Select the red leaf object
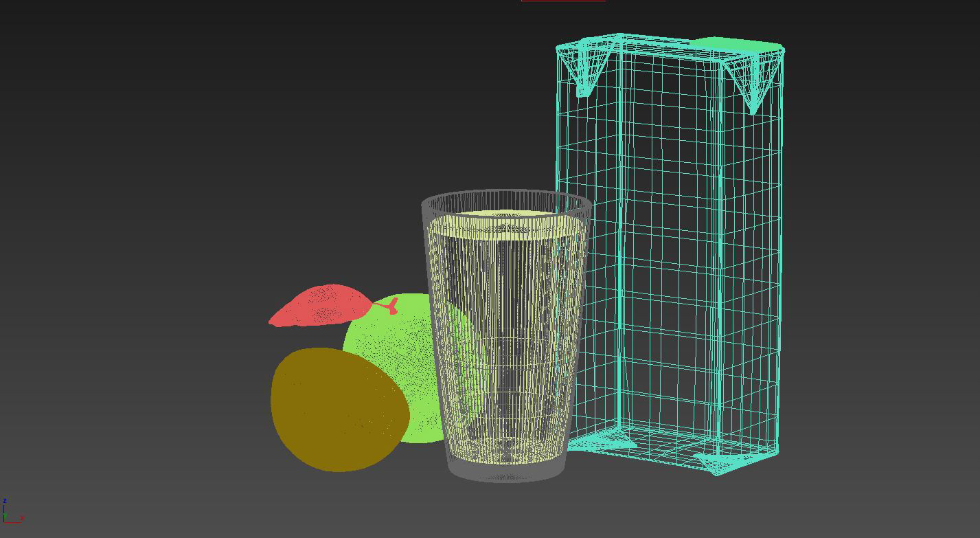 pos(323,306)
